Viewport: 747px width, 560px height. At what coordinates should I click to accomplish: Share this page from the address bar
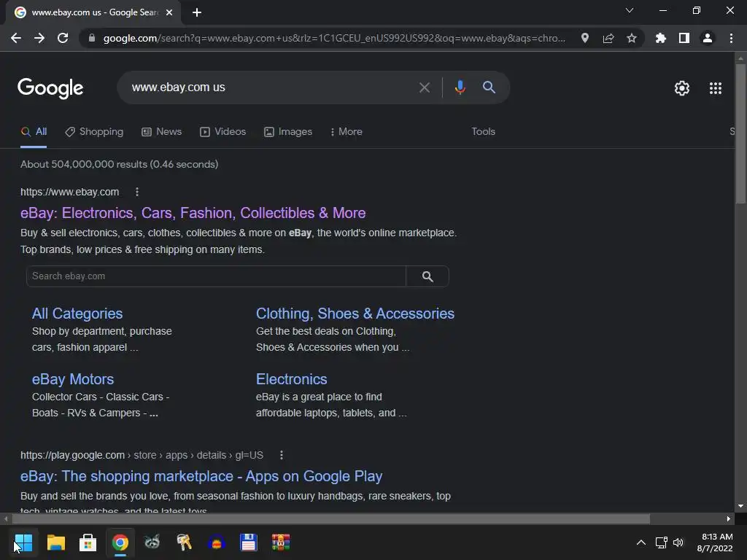point(608,38)
